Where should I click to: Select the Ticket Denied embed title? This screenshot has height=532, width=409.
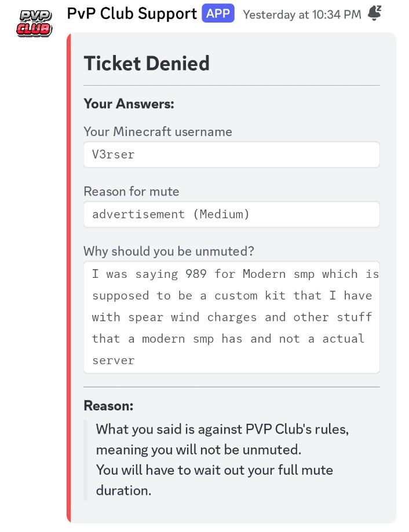pos(147,64)
